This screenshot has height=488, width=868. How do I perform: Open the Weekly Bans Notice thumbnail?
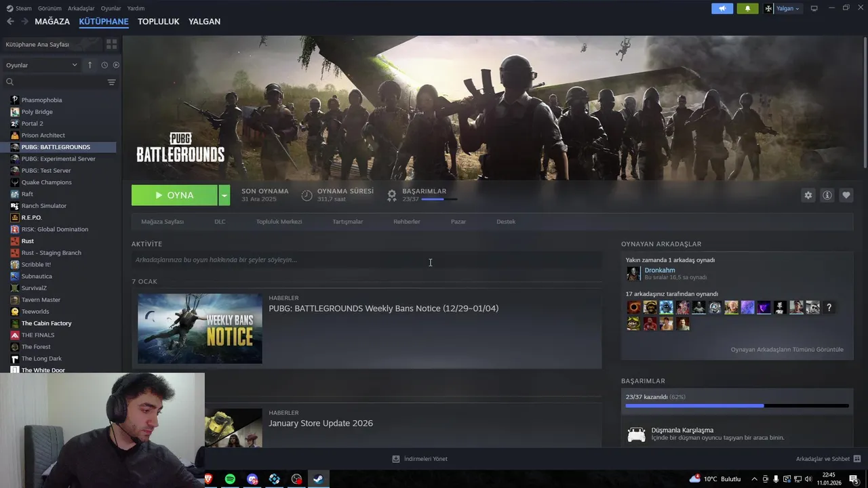200,329
